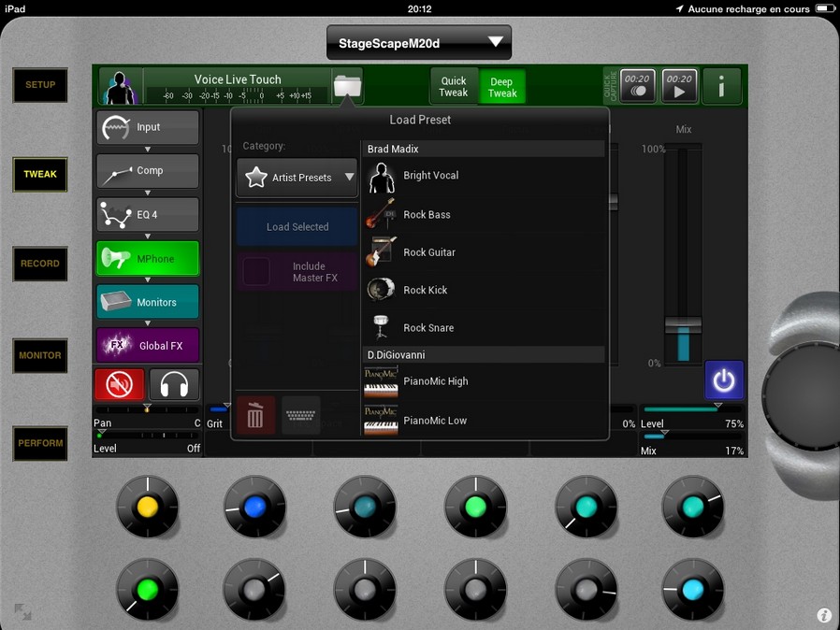Choose the Rock Guitar preset
Screen dimensions: 840x630
(x=429, y=252)
